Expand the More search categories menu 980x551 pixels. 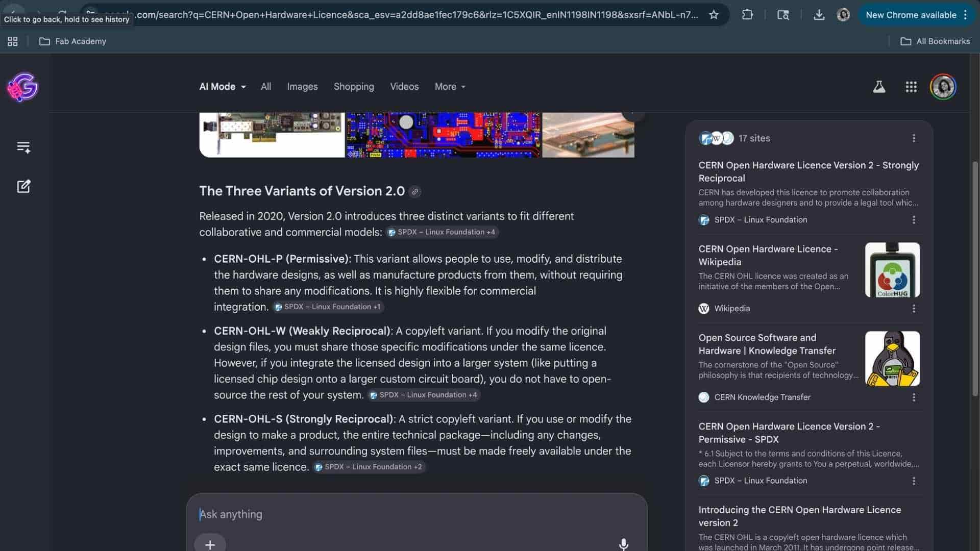(x=450, y=87)
